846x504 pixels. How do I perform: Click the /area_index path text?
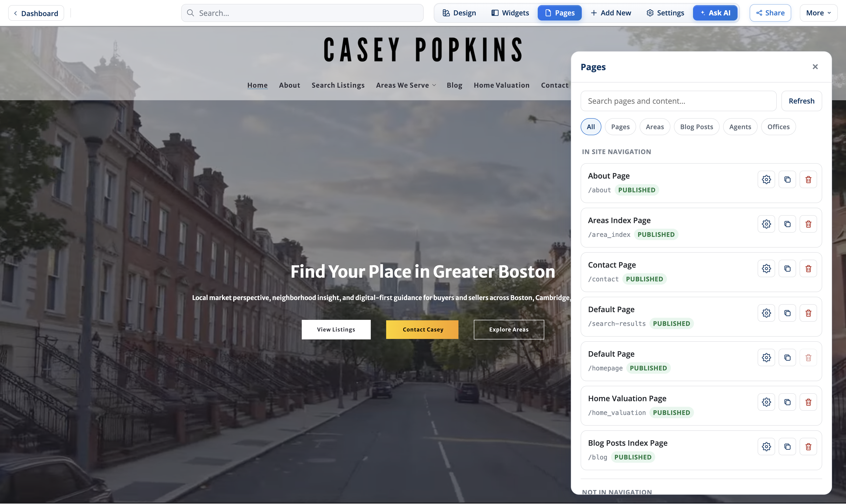pos(609,234)
